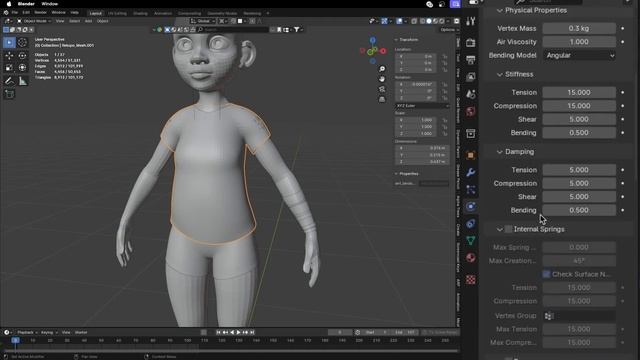
Task: Open the Edit menu
Action: tap(26, 13)
